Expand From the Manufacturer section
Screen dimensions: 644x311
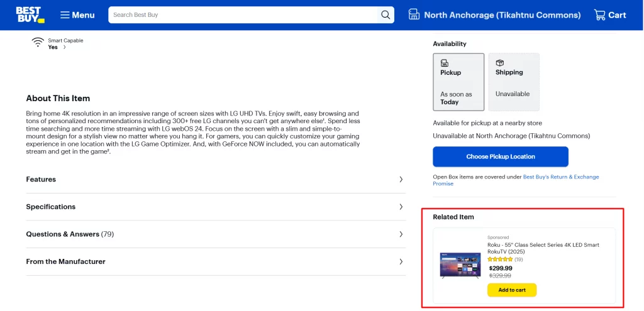click(x=216, y=262)
